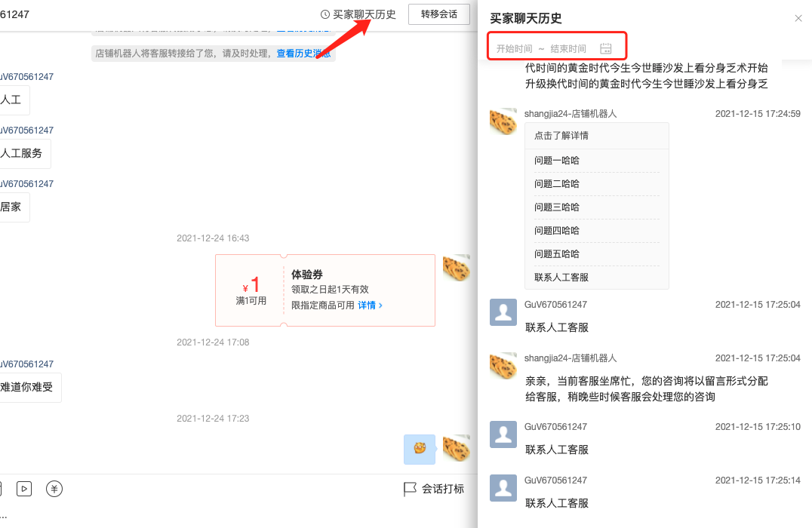The image size is (812, 528).
Task: Select 问题一哈哈 option
Action: click(557, 161)
